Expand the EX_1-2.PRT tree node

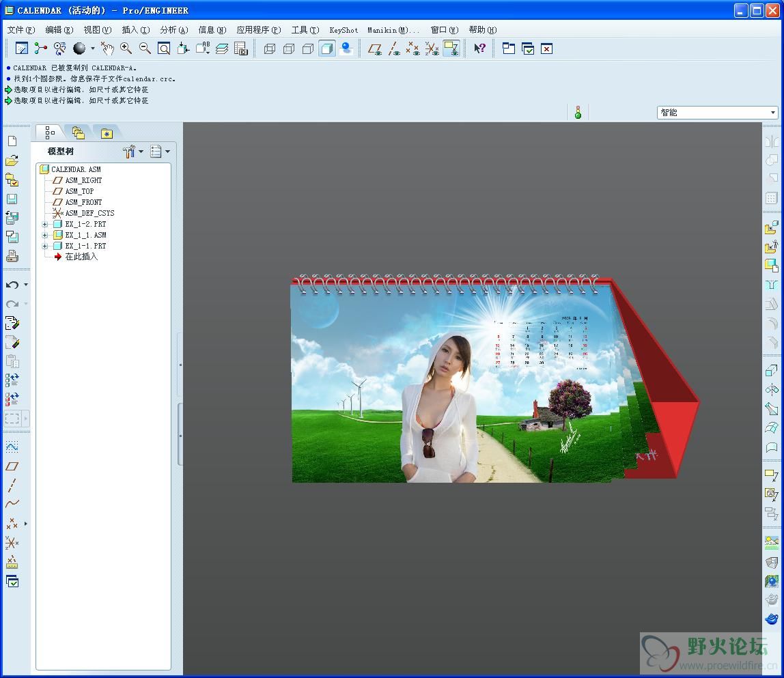click(45, 224)
